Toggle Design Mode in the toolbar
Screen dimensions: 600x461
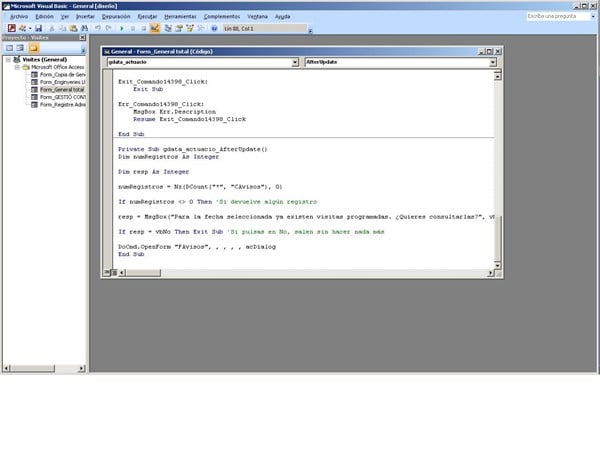154,28
